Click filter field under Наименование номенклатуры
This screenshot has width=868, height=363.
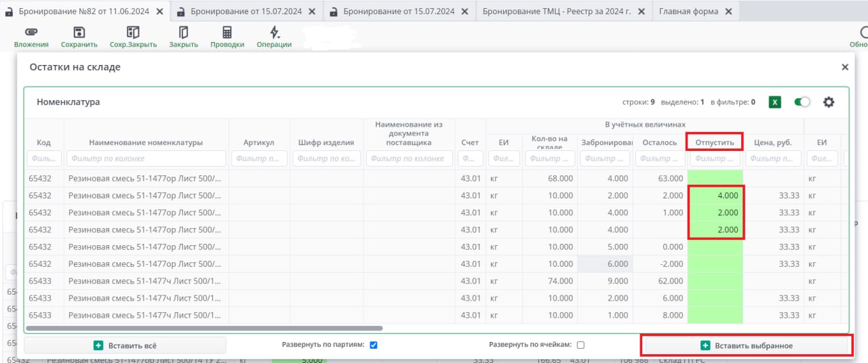point(146,158)
